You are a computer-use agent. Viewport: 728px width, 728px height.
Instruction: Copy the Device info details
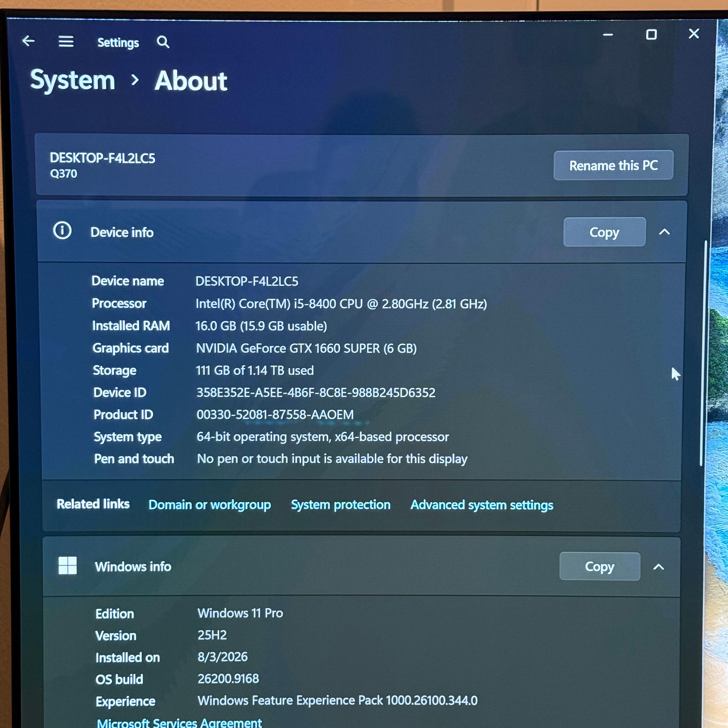tap(604, 232)
